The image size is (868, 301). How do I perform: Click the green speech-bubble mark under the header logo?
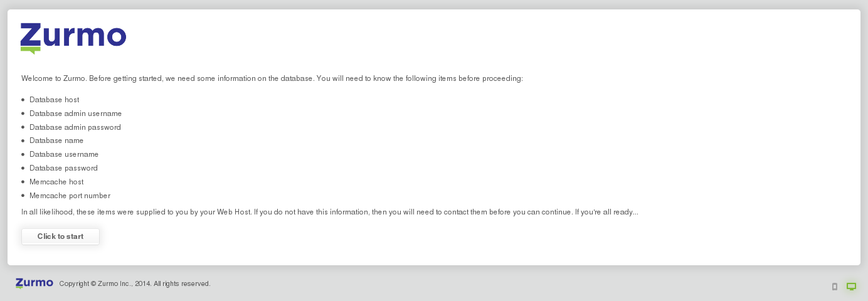[31, 50]
